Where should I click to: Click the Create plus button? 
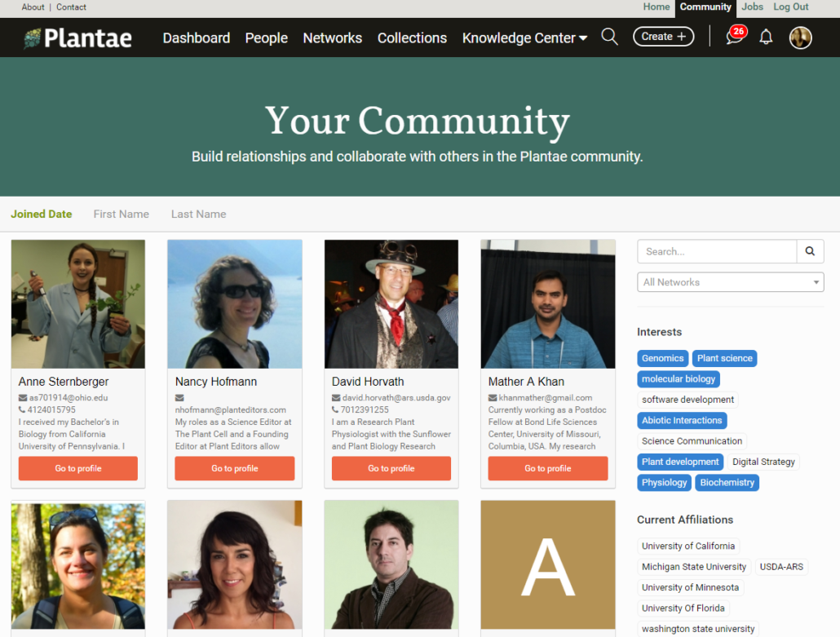tap(663, 37)
